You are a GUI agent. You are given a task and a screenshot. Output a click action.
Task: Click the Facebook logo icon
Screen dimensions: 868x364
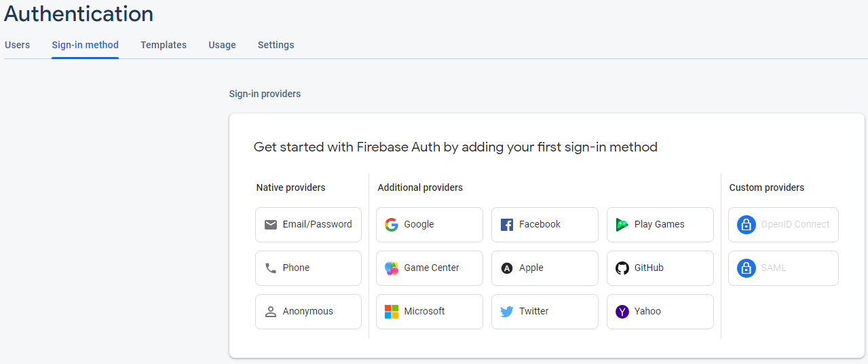pos(507,225)
